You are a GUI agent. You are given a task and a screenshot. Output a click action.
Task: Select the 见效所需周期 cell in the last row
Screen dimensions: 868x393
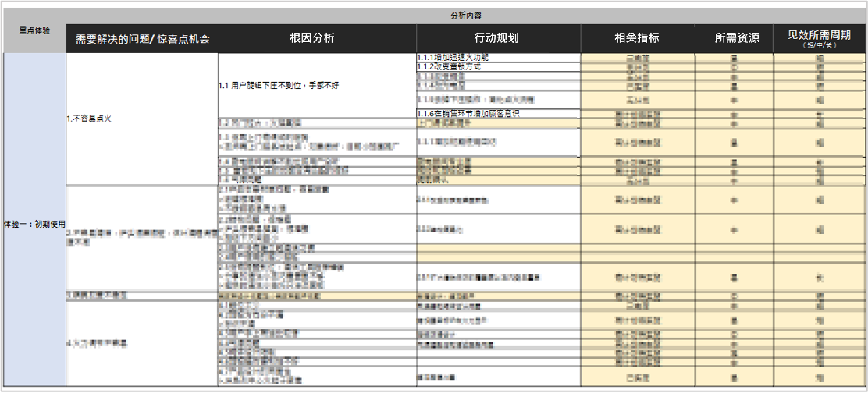[819, 377]
